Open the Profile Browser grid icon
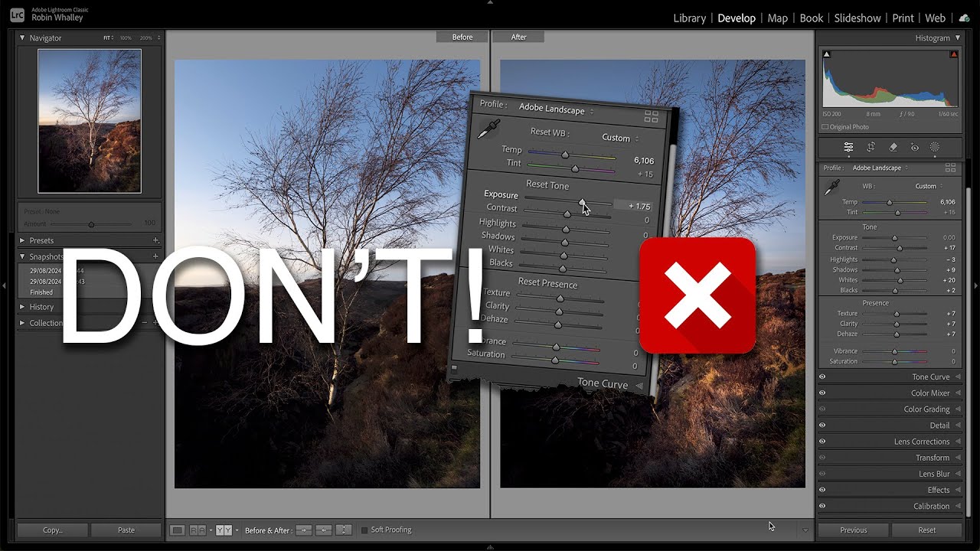This screenshot has height=551, width=980. pos(950,168)
